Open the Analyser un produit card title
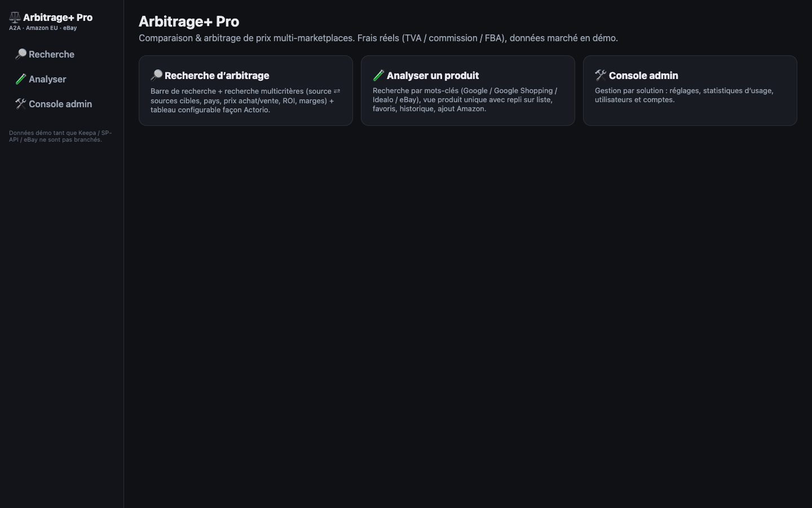Viewport: 812px width, 508px height. tap(433, 76)
